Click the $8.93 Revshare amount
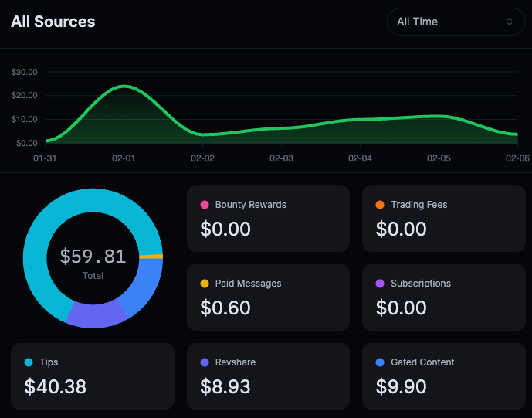Viewport: 532px width, 418px height. click(x=225, y=386)
